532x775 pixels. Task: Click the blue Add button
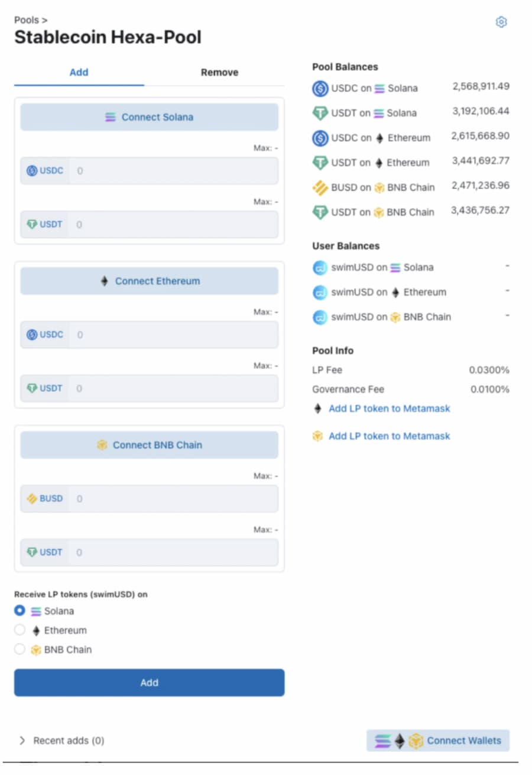(149, 683)
